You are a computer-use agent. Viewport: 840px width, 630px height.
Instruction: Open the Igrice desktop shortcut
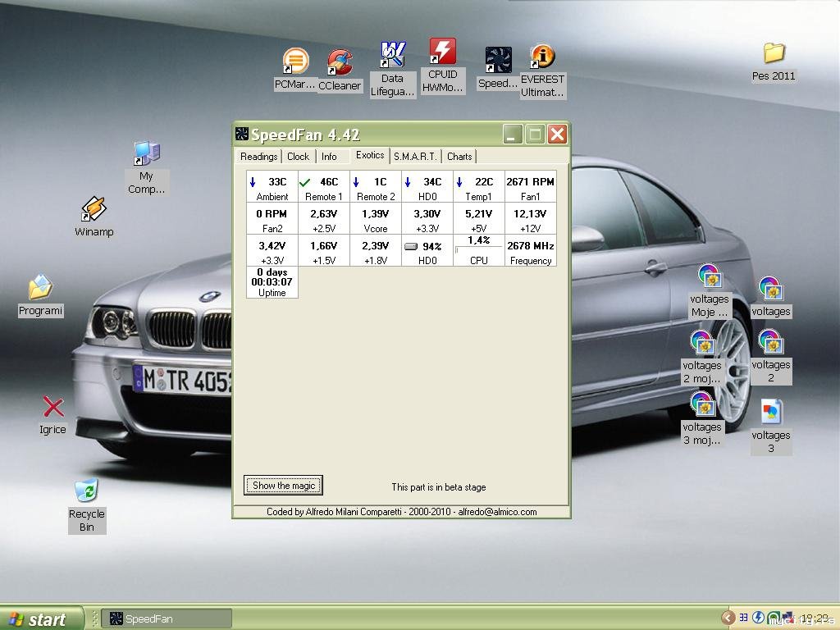pos(53,407)
